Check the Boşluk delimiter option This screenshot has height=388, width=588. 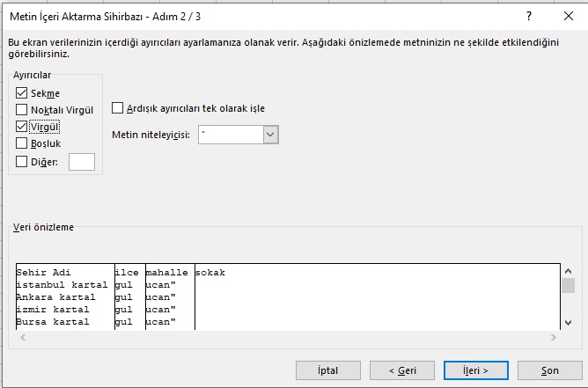tap(22, 143)
